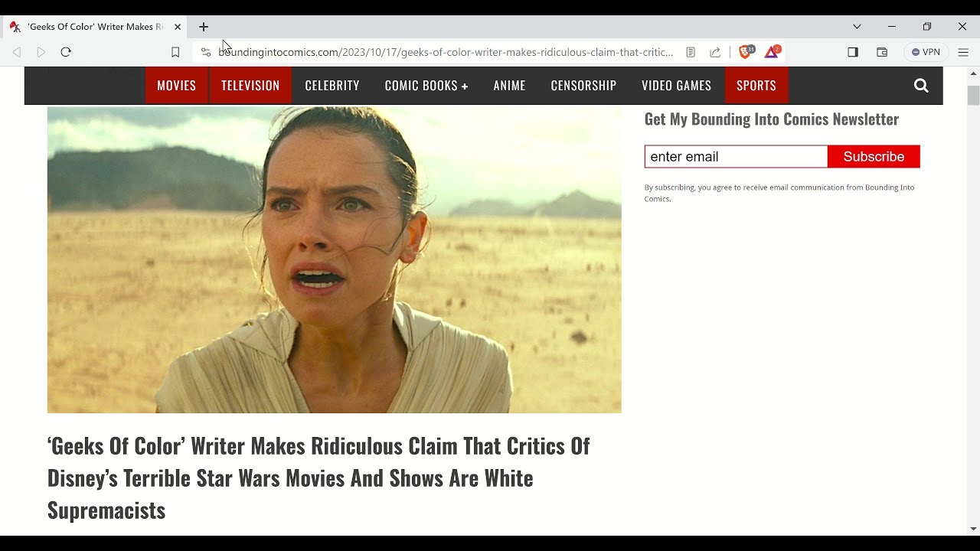Expand the COMIC BOOKS + menu

(426, 86)
